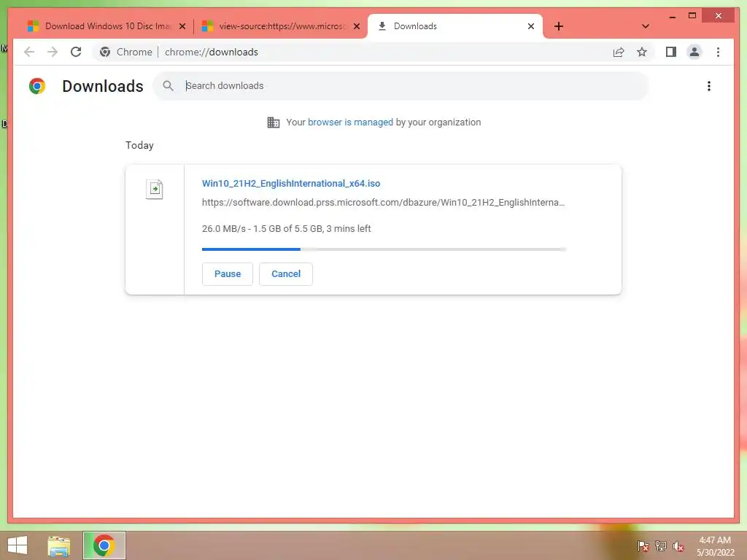The width and height of the screenshot is (747, 560).
Task: Focus the Search downloads field
Action: 400,86
